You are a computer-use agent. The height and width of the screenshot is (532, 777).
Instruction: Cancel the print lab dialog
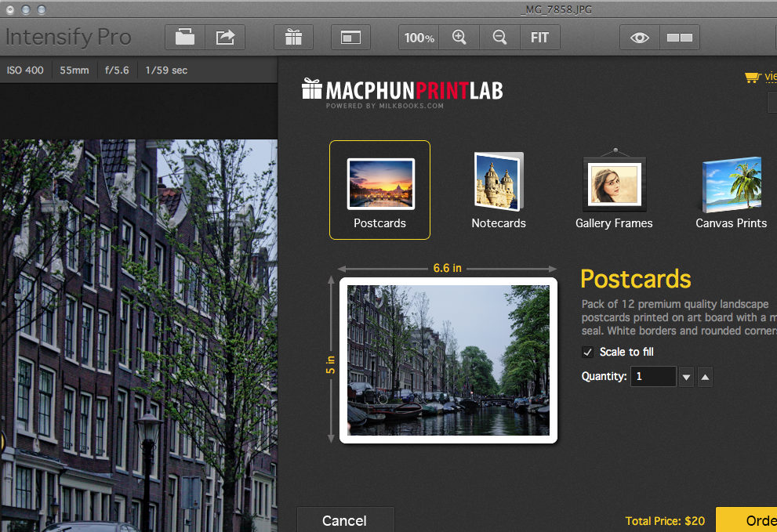coord(346,520)
